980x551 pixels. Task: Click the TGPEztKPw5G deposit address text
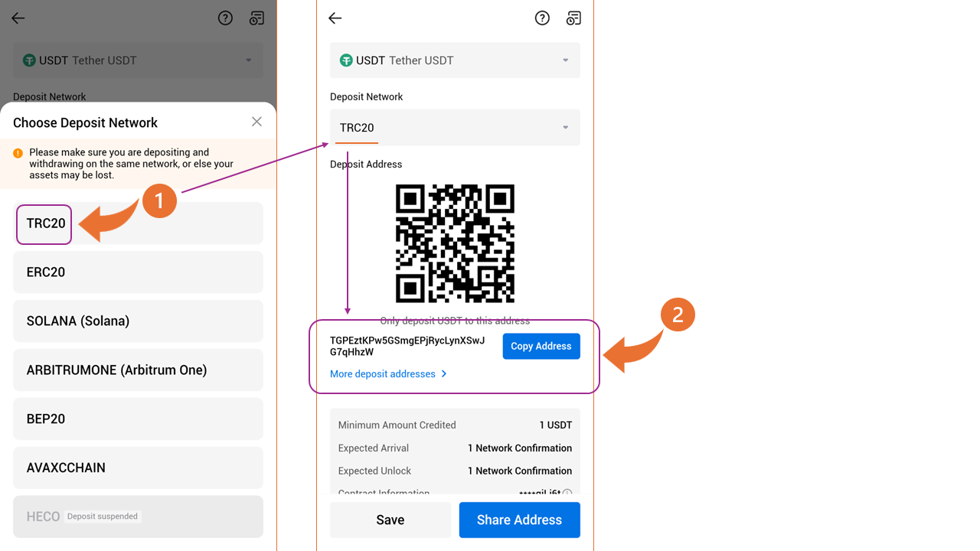407,347
